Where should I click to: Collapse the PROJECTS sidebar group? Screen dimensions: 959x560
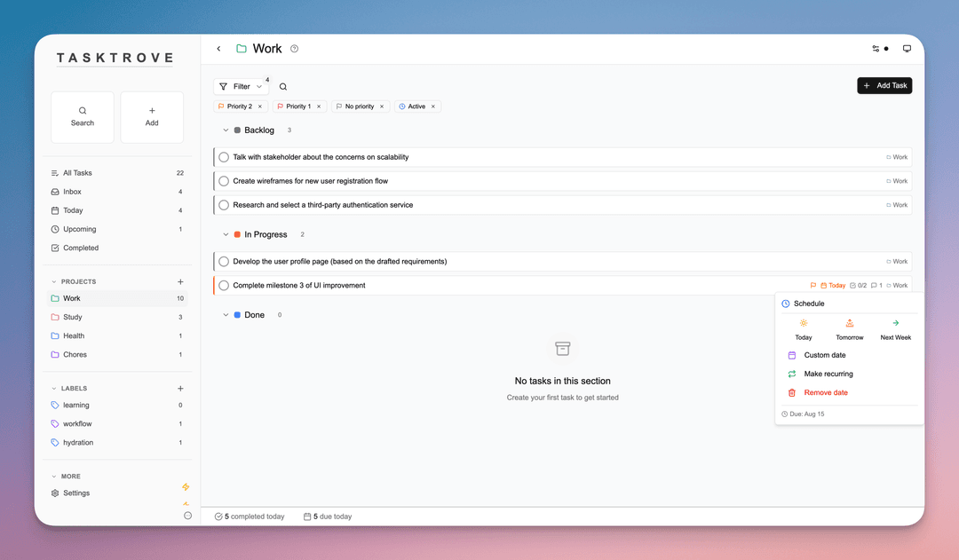(x=54, y=282)
